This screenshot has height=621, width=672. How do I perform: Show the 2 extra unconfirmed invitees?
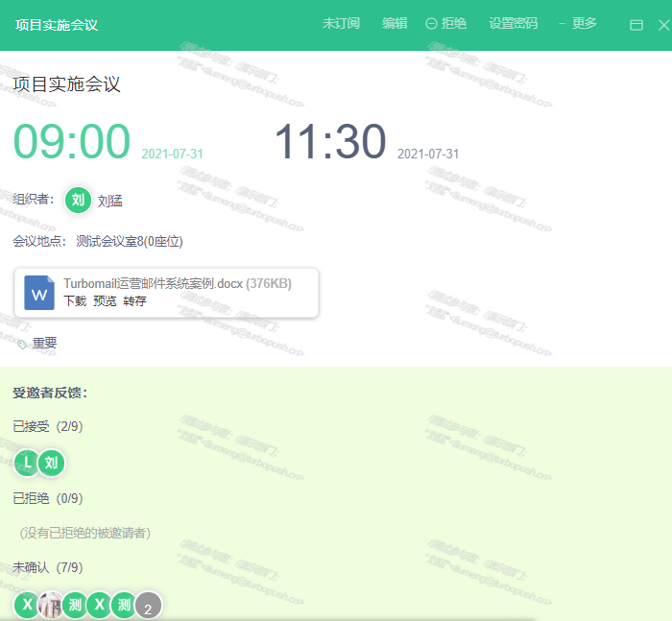click(148, 607)
